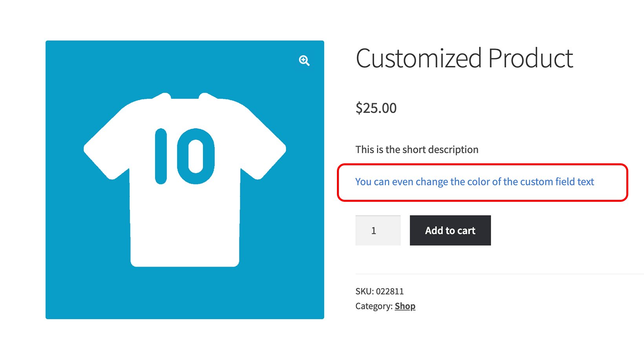
Task: Click the digit 1 on the jersey
Action: point(161,156)
